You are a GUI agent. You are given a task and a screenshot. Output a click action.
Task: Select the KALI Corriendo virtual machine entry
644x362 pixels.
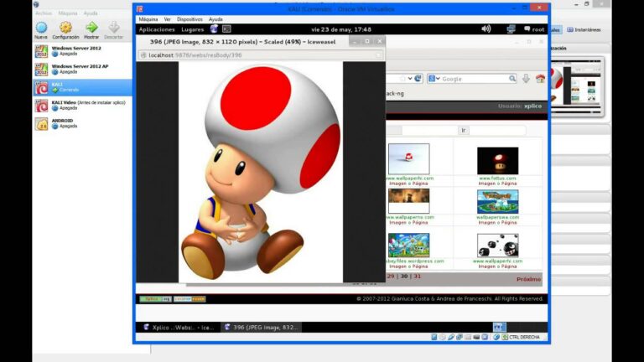coord(82,87)
